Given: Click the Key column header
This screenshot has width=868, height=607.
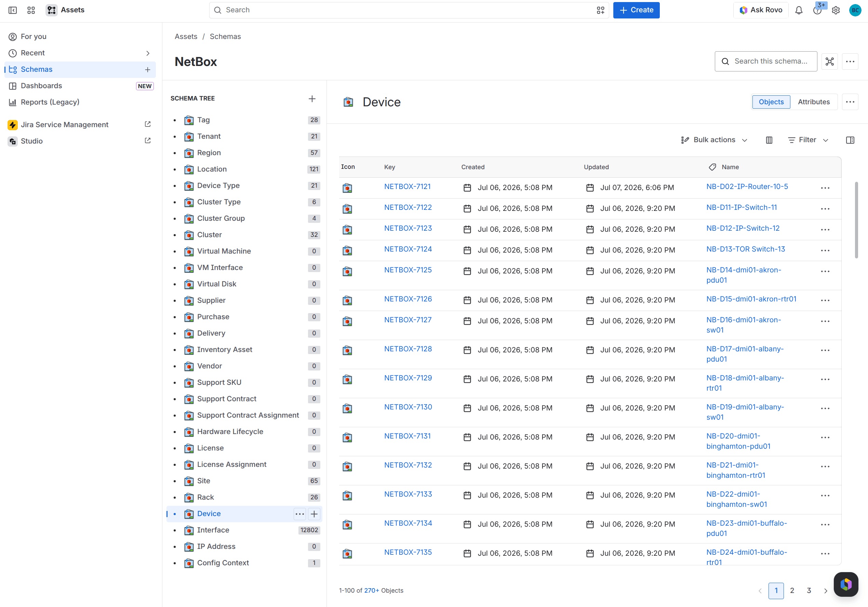Looking at the screenshot, I should (x=389, y=167).
